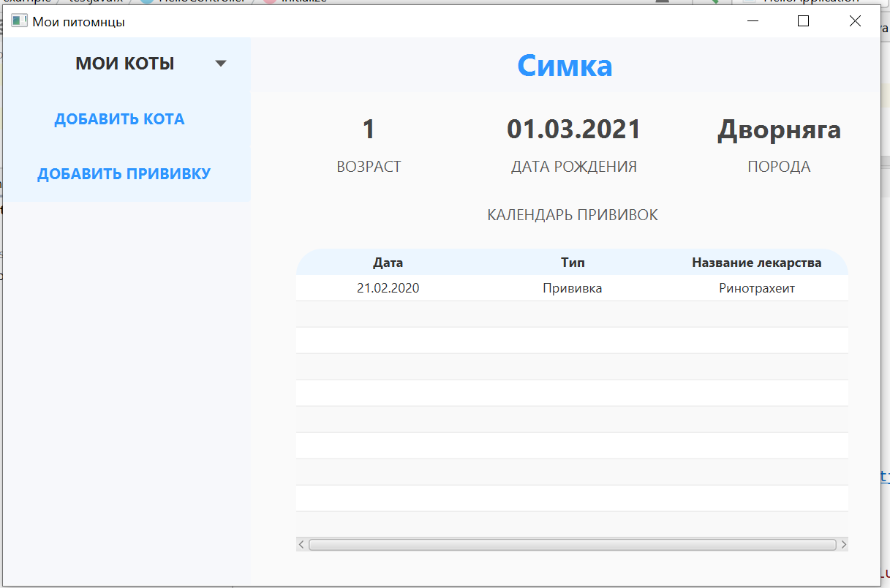
Task: Click the red initialize method icon in the breadcrumb
Action: click(270, 1)
